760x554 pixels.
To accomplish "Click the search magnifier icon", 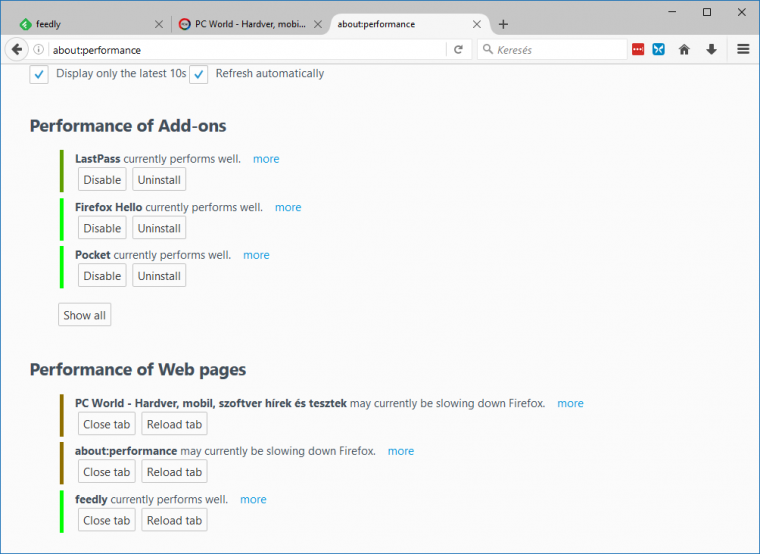I will pos(488,49).
